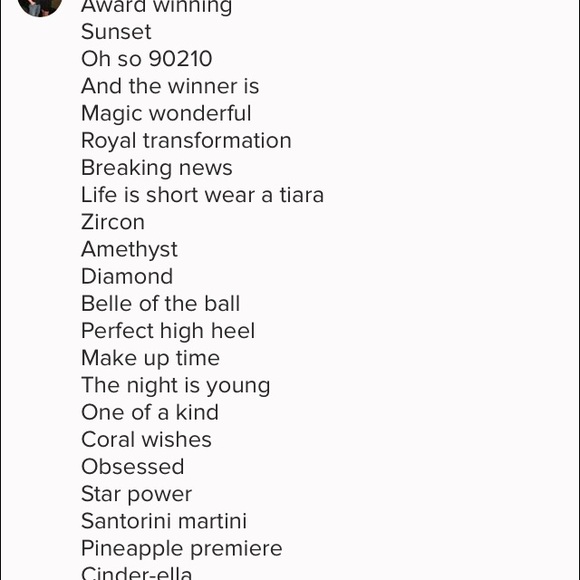Select the 'One of a kind' text
Viewport: 580px width, 580px height.
tap(150, 412)
